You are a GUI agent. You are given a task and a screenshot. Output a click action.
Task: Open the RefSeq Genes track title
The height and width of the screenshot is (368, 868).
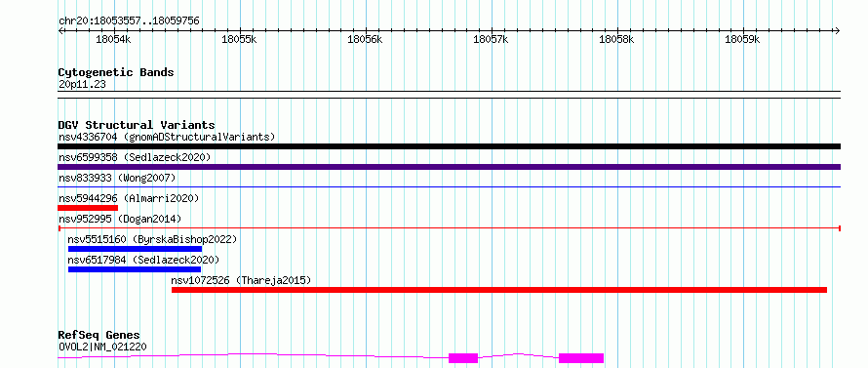(x=99, y=336)
